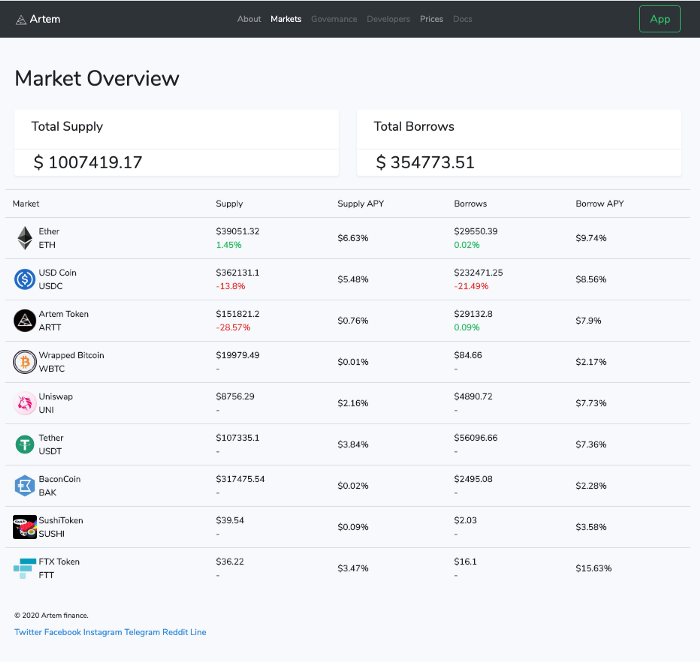Click the -13.8% USDC supply change
This screenshot has height=662, width=700.
point(231,286)
